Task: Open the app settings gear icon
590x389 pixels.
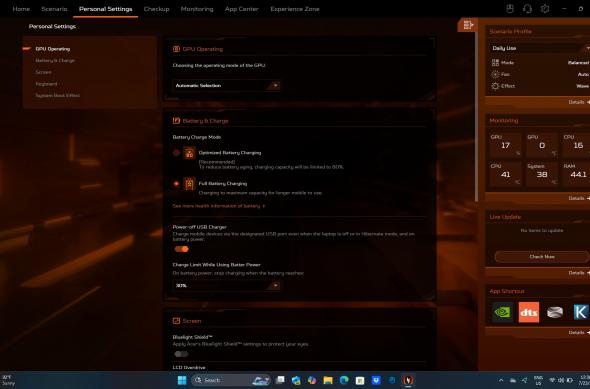Action: tap(545, 9)
